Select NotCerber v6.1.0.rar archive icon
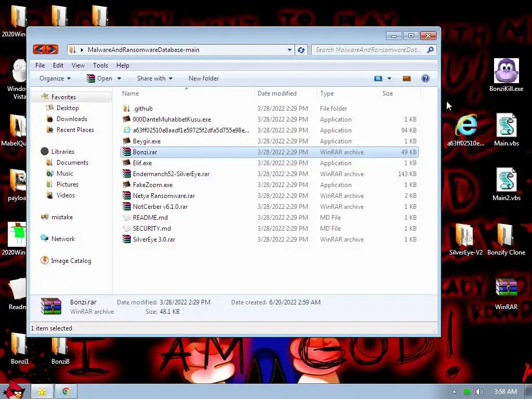Screen dimensions: 532x399 [127, 207]
